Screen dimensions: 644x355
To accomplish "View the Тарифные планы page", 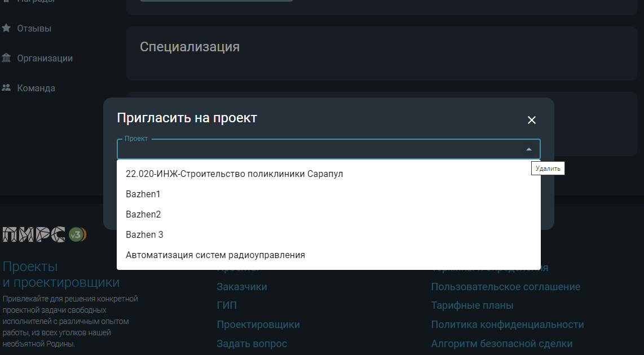I will tap(472, 305).
